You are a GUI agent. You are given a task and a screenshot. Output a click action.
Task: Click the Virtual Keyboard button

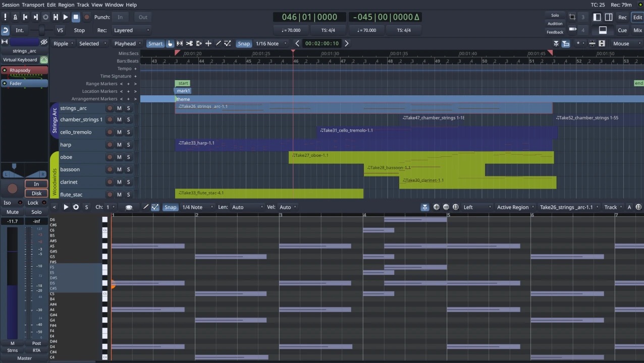pos(20,59)
